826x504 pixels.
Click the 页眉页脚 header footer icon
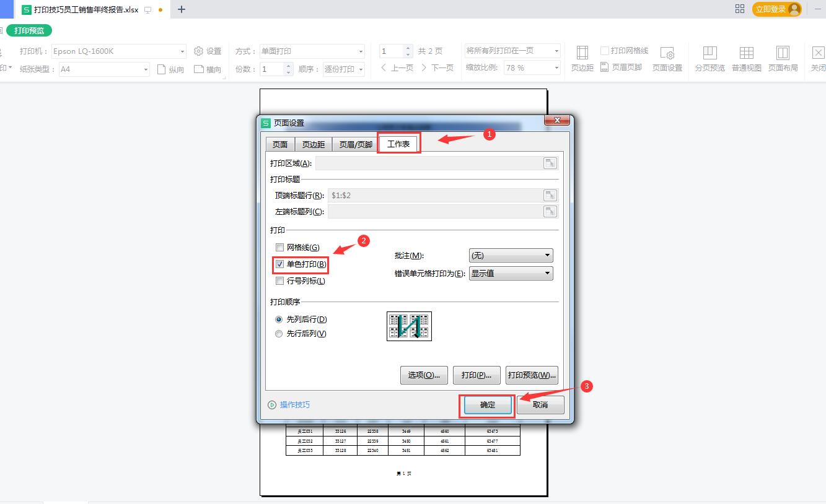tap(621, 67)
